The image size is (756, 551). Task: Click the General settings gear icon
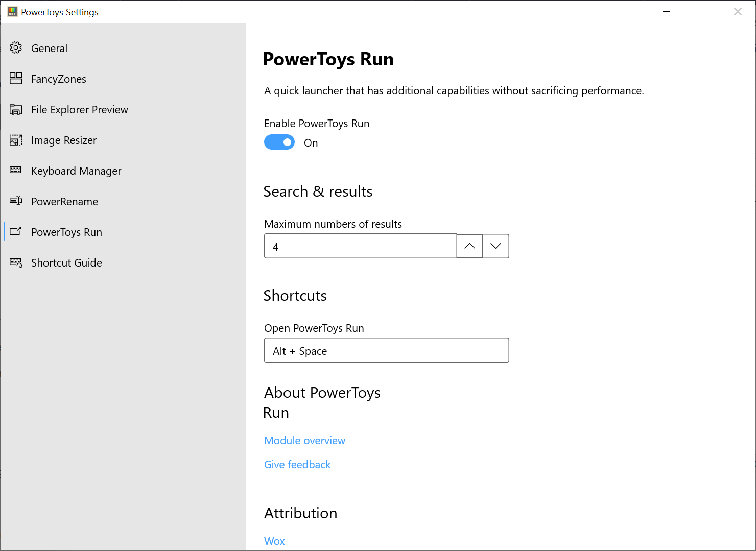16,47
